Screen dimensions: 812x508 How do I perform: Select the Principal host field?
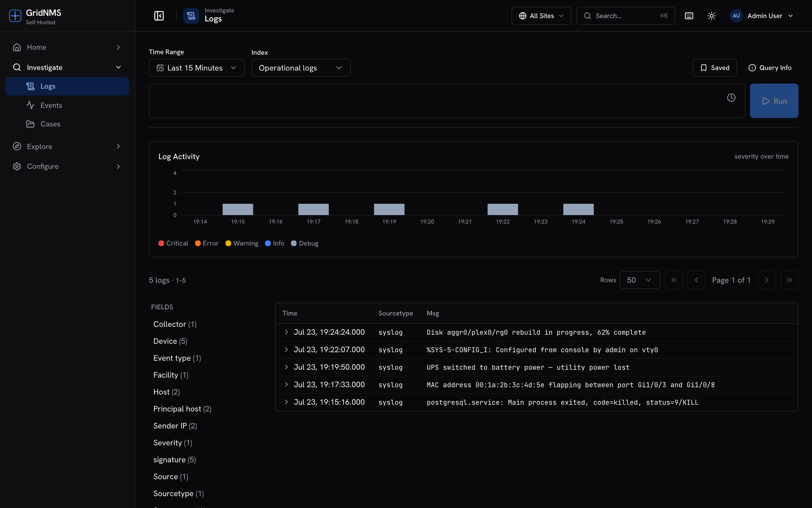point(182,409)
